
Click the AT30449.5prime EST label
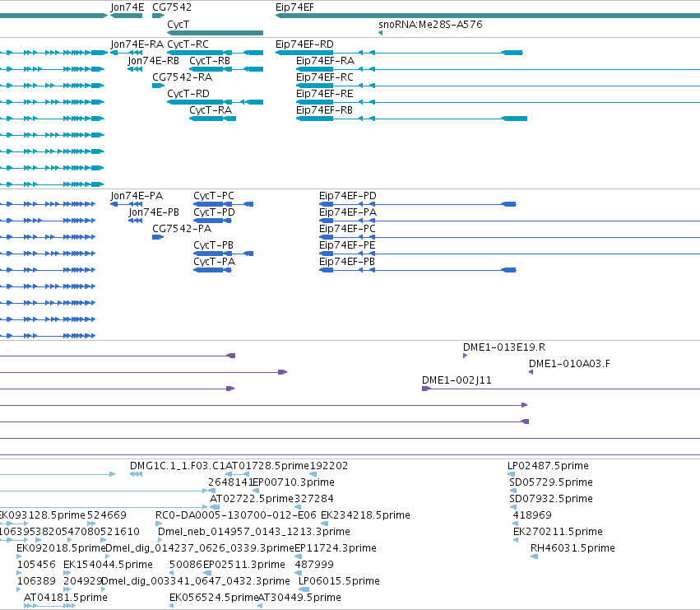coord(299,598)
